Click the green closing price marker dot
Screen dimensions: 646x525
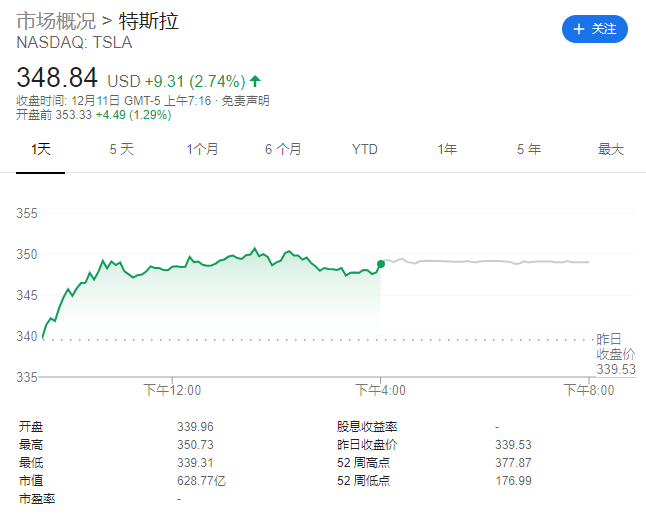381,264
